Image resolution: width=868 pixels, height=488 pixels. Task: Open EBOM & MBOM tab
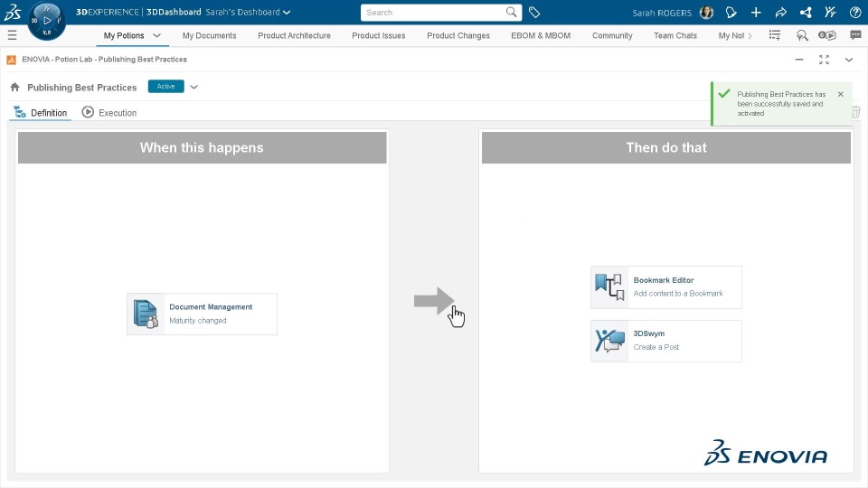point(541,35)
